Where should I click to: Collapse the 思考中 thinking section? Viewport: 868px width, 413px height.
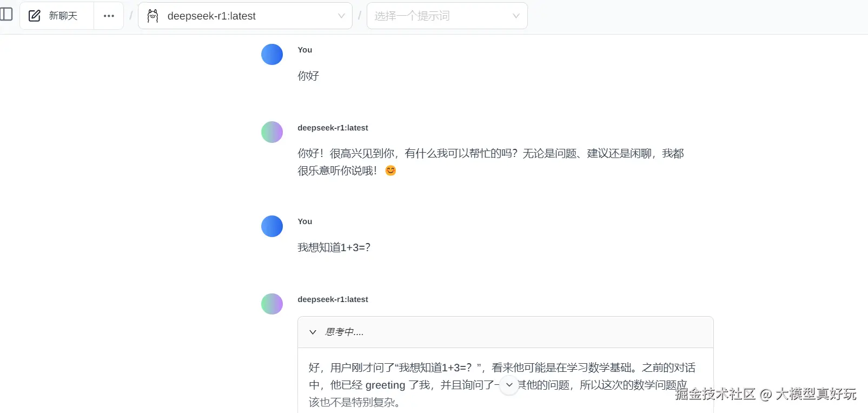tap(313, 332)
